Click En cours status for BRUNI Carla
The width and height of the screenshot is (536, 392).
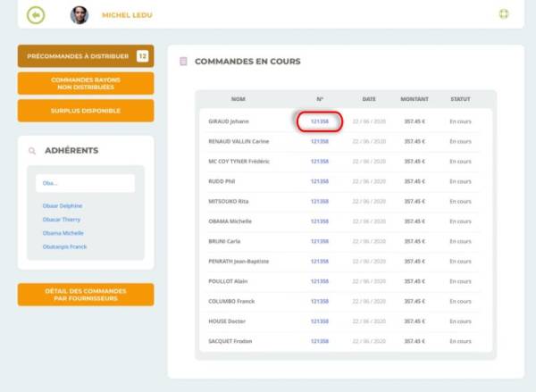coord(460,241)
